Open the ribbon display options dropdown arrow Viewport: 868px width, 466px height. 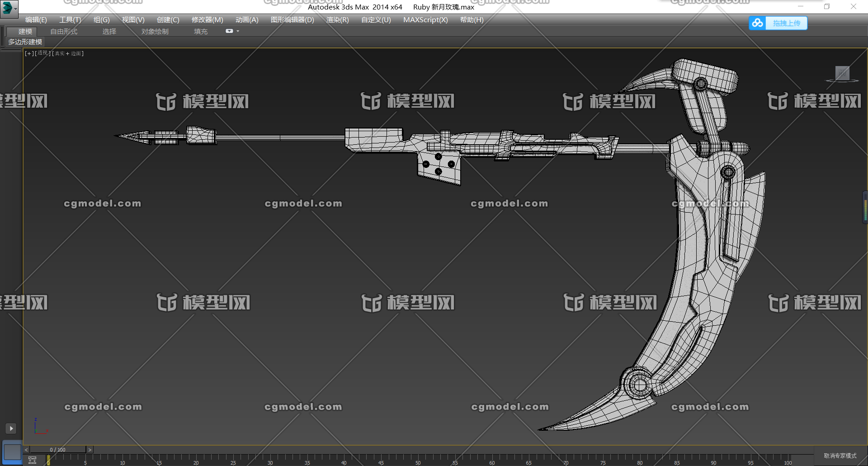pos(238,31)
